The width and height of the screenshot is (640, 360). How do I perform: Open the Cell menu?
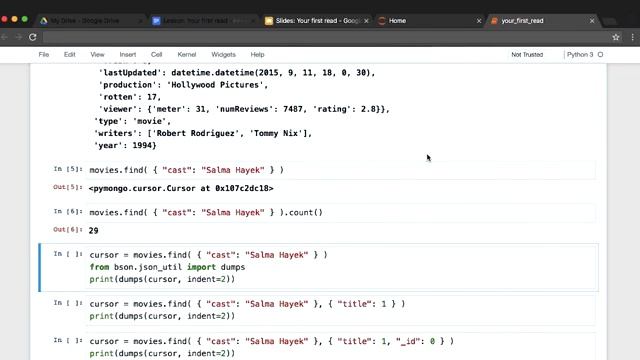(x=156, y=54)
